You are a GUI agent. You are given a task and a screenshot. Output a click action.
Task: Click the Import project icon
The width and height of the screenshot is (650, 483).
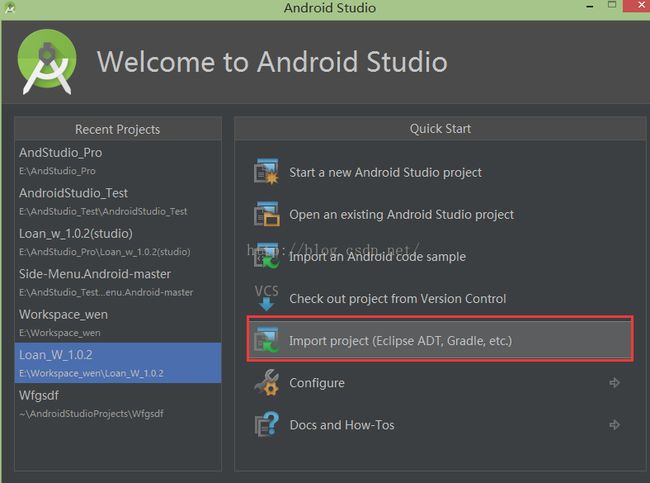point(266,340)
